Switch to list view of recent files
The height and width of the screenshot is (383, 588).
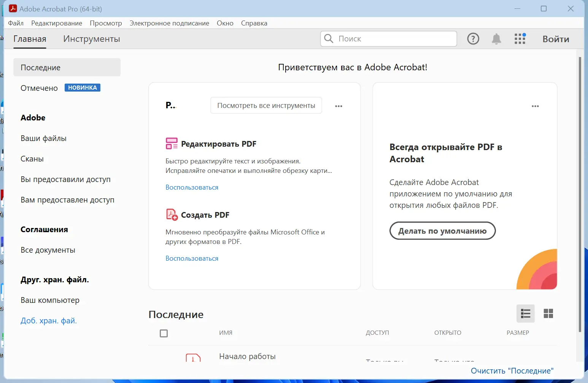[x=526, y=313]
